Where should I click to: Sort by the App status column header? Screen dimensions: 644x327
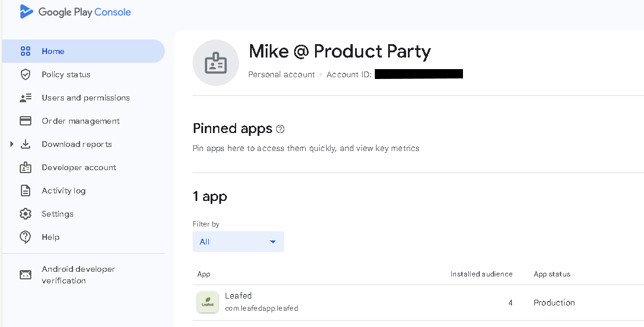coord(552,274)
